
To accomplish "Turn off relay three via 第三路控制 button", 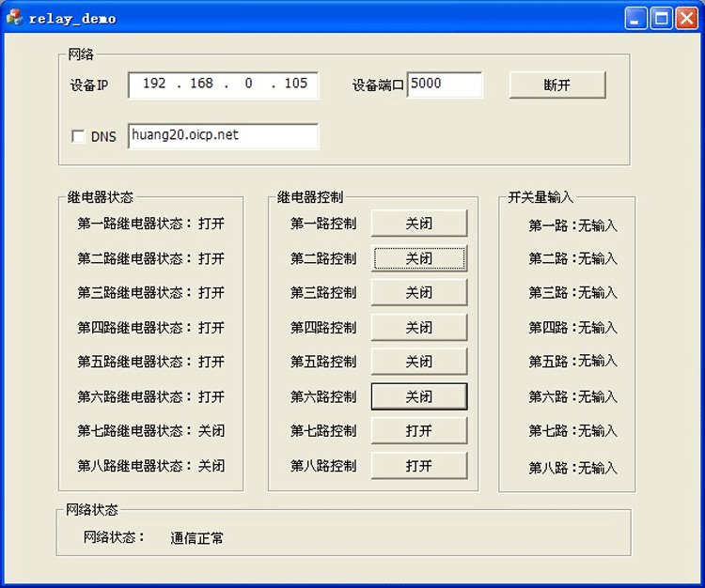I will pyautogui.click(x=418, y=293).
